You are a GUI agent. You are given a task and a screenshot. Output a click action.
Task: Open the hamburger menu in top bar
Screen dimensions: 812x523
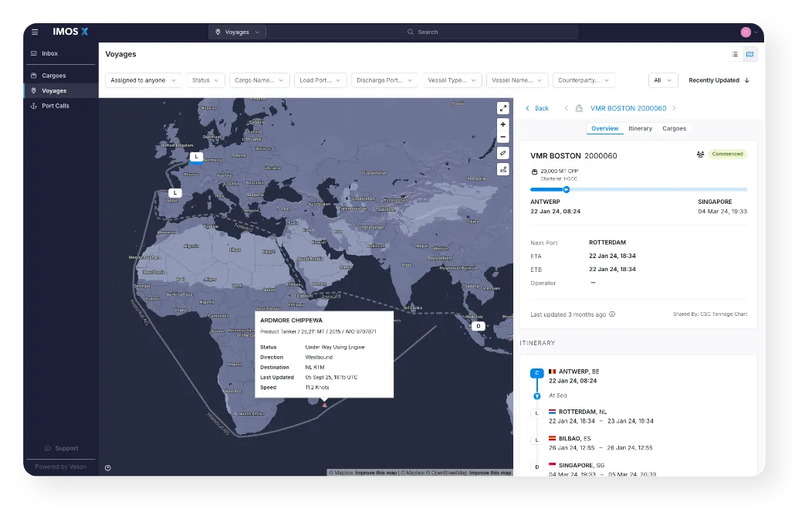click(x=35, y=32)
